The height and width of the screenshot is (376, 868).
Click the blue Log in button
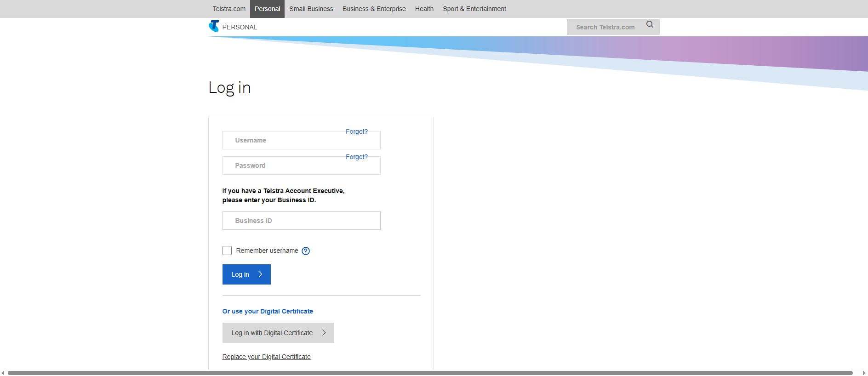click(x=246, y=274)
